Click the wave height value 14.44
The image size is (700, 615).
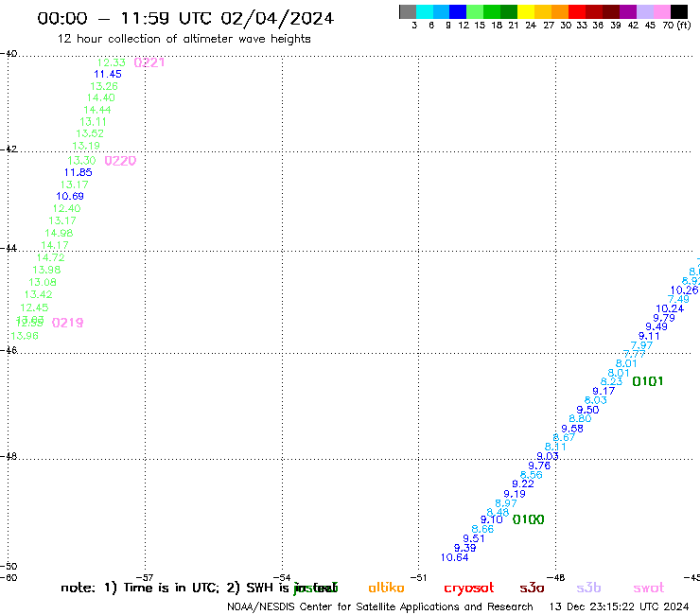point(96,110)
